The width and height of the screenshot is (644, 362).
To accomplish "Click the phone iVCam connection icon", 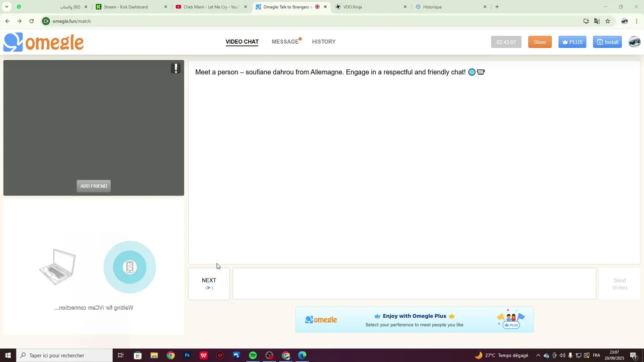I will [x=130, y=267].
